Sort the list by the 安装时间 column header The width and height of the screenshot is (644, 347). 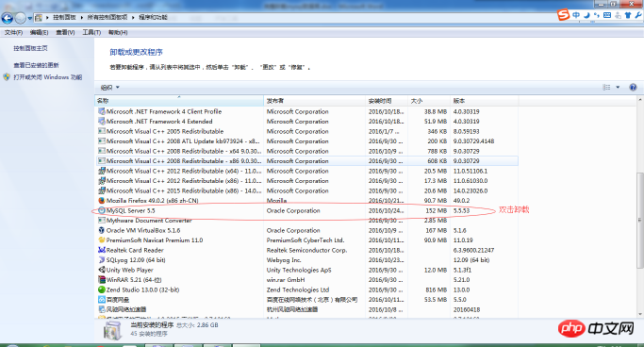click(x=387, y=101)
